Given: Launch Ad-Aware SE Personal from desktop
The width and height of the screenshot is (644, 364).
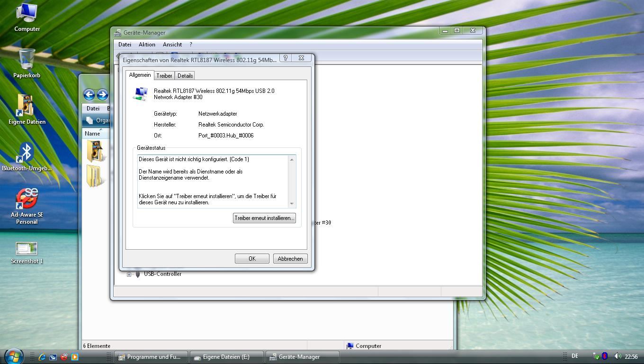Looking at the screenshot, I should [27, 206].
